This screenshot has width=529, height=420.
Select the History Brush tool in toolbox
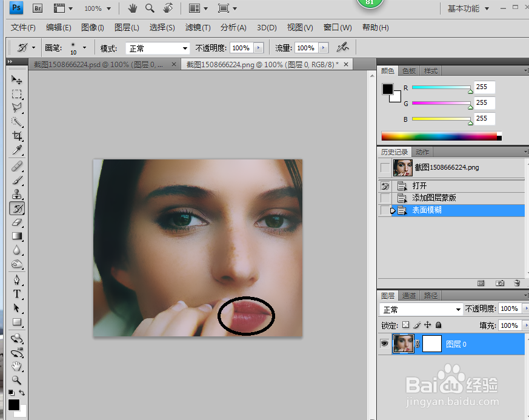pos(17,208)
